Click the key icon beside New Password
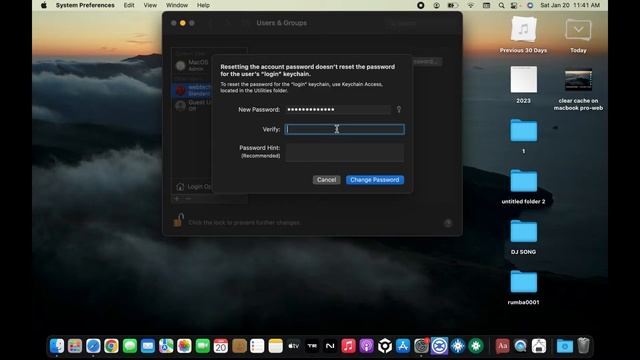Image resolution: width=640 pixels, height=360 pixels. (399, 109)
